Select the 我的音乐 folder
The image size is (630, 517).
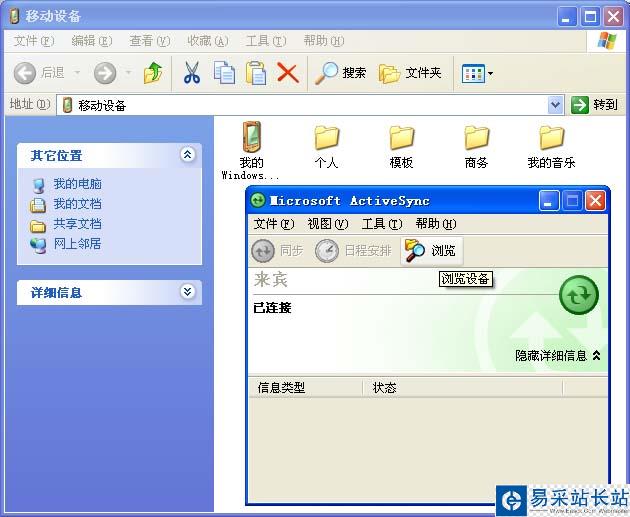tap(551, 147)
